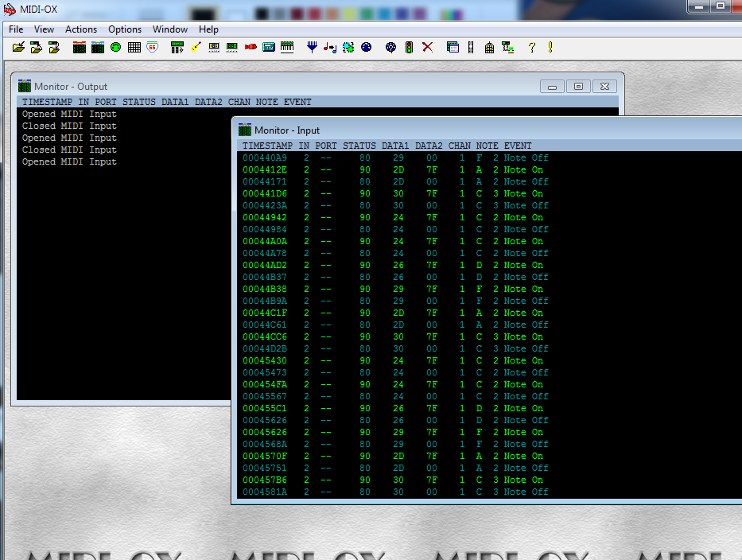
Task: Open data filter via blue funnel icon
Action: [x=312, y=48]
